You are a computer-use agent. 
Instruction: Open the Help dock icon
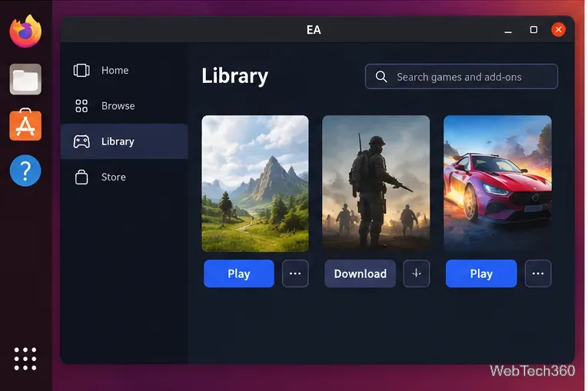[25, 171]
